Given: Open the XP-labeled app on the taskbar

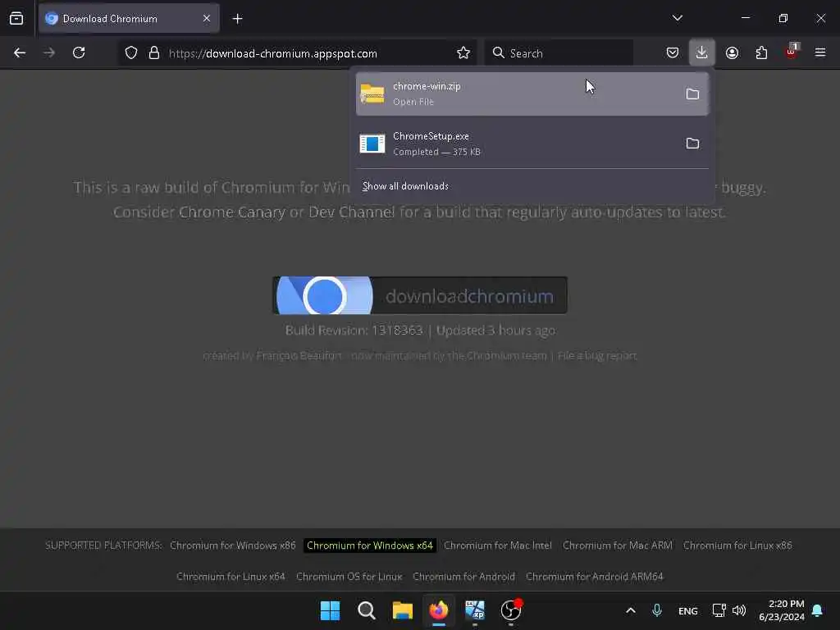Looking at the screenshot, I should [475, 610].
